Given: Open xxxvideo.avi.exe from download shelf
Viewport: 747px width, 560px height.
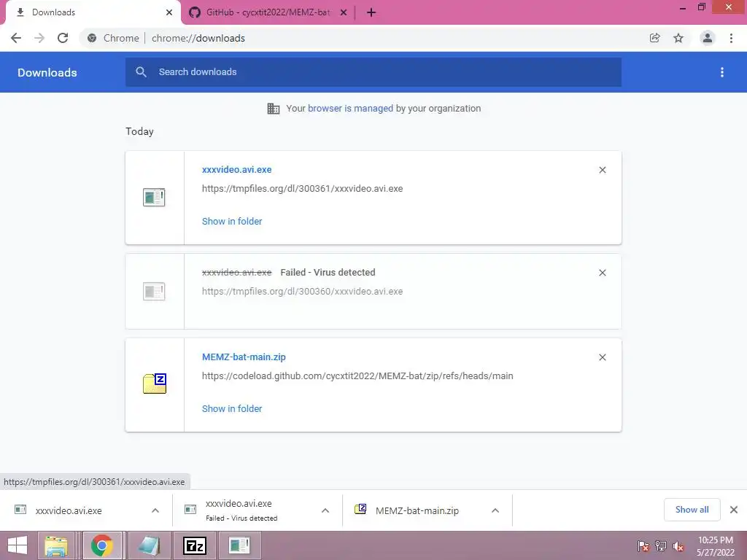Looking at the screenshot, I should (x=69, y=510).
